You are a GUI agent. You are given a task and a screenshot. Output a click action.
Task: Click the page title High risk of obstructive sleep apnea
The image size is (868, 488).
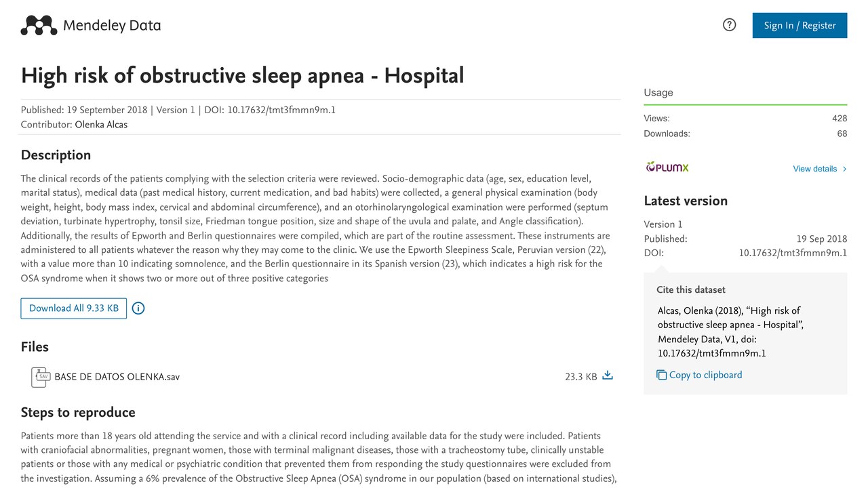point(242,75)
